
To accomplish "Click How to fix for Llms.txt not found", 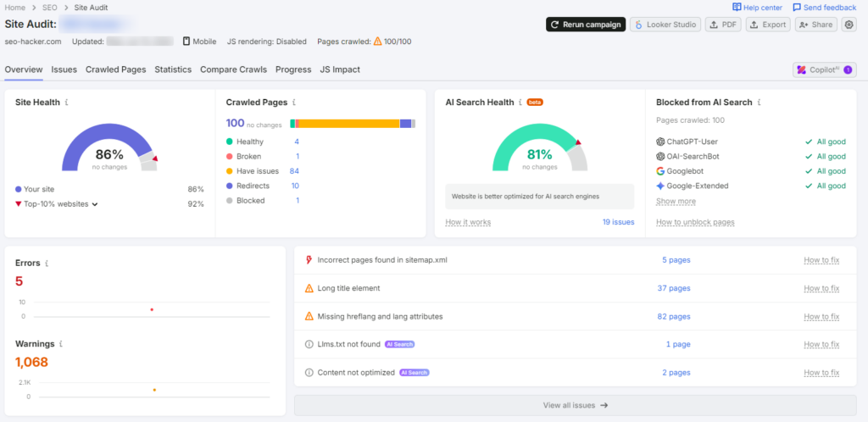I will tap(821, 344).
